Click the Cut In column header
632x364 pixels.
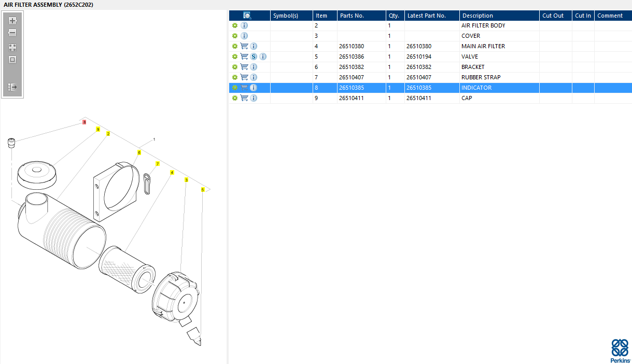pos(583,16)
